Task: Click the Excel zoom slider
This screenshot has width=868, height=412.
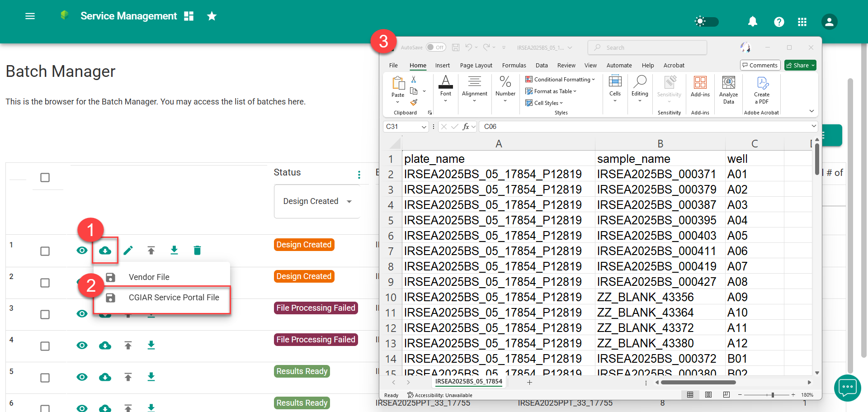Action: pyautogui.click(x=773, y=395)
